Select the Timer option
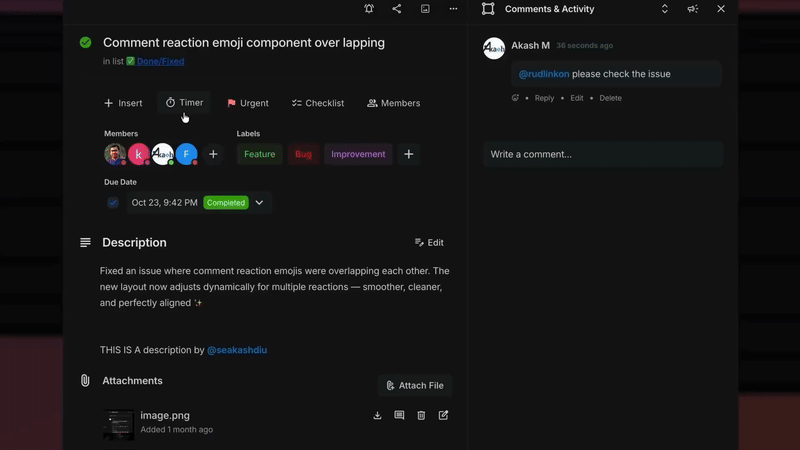 pos(184,103)
